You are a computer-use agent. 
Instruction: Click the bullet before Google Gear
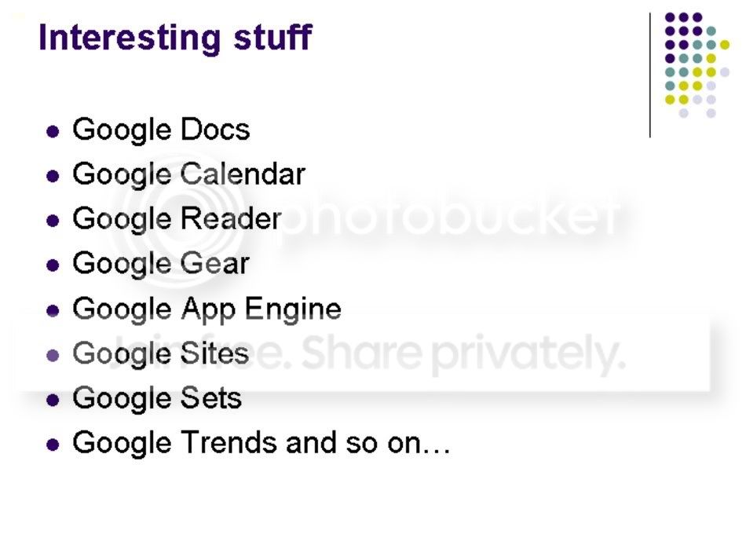53,265
